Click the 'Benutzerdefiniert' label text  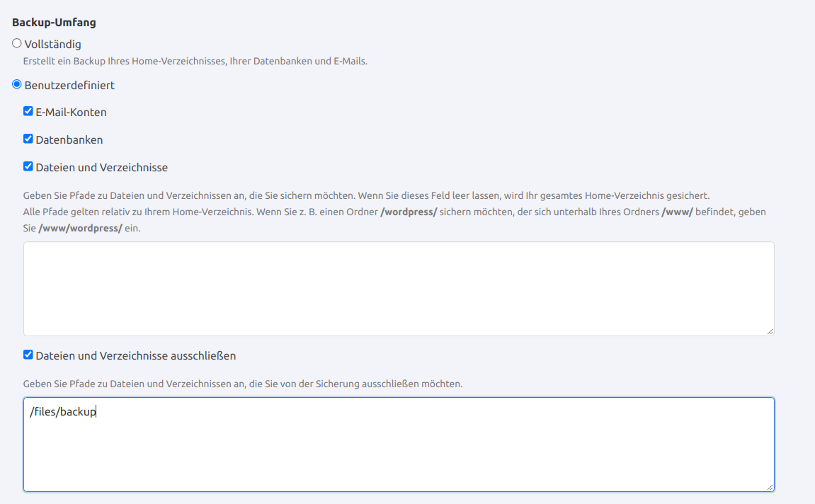[x=69, y=86]
